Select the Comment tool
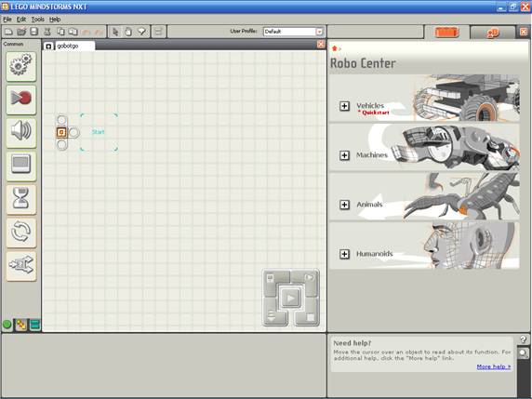The width and height of the screenshot is (532, 399). [x=141, y=32]
